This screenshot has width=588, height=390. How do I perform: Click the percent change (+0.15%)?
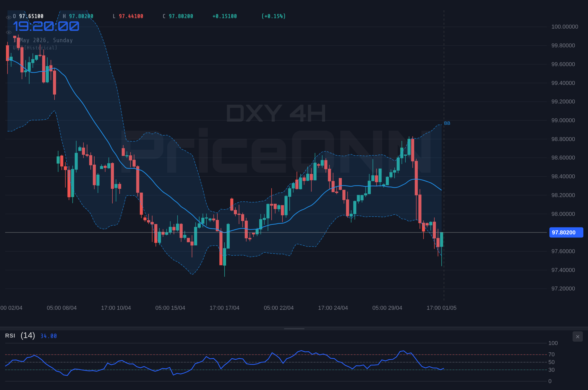click(x=273, y=16)
